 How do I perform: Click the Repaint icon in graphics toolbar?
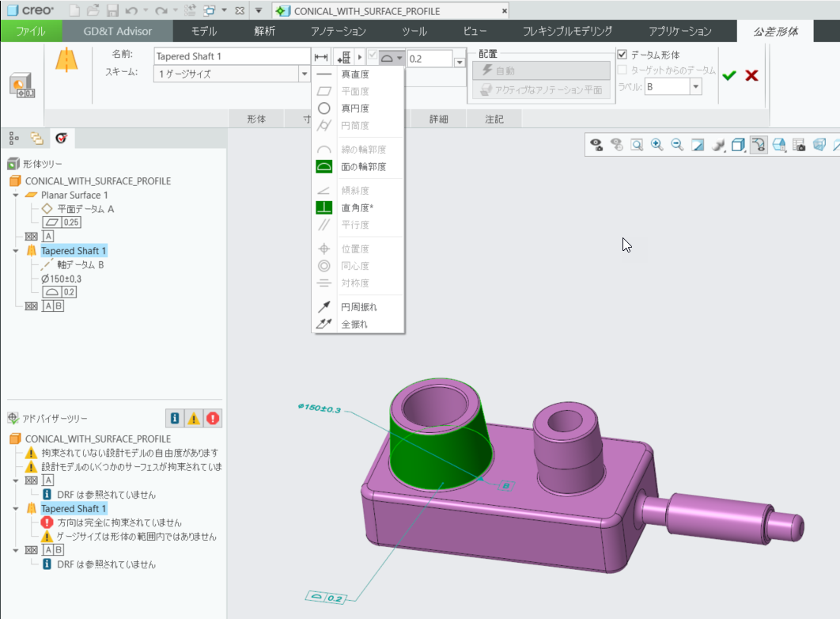tap(698, 145)
